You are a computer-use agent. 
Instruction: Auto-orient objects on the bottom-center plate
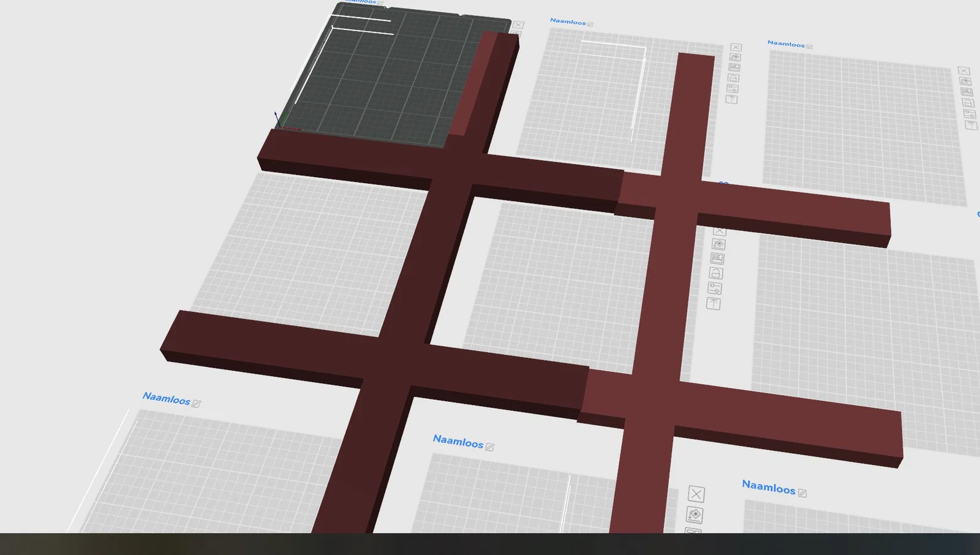point(695,515)
